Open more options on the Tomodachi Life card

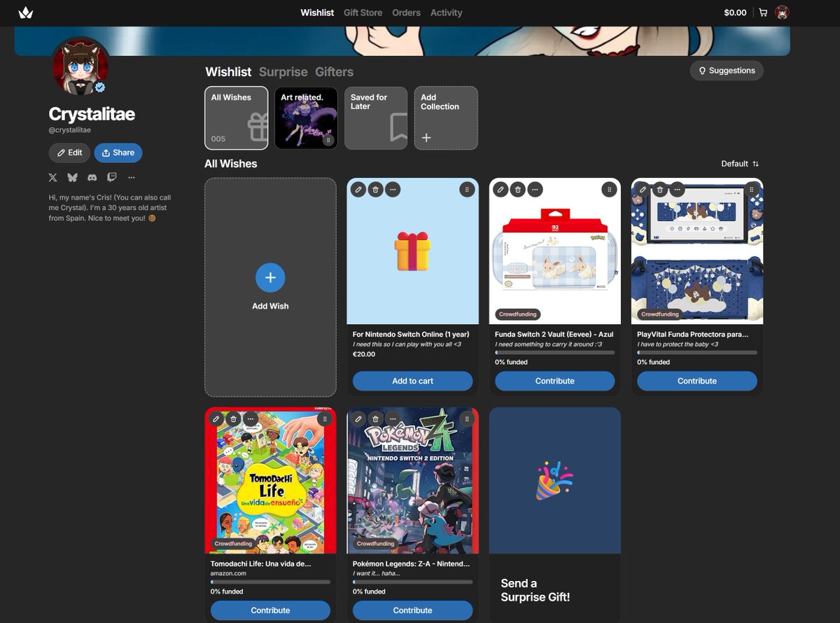pyautogui.click(x=250, y=418)
